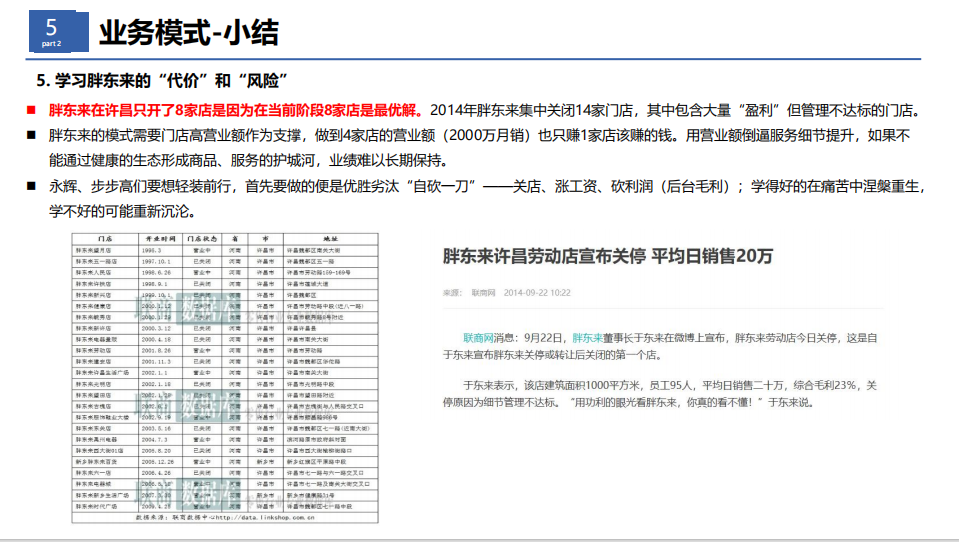
Task: Click the article date 2014-09-22 10:22
Action: click(x=537, y=293)
